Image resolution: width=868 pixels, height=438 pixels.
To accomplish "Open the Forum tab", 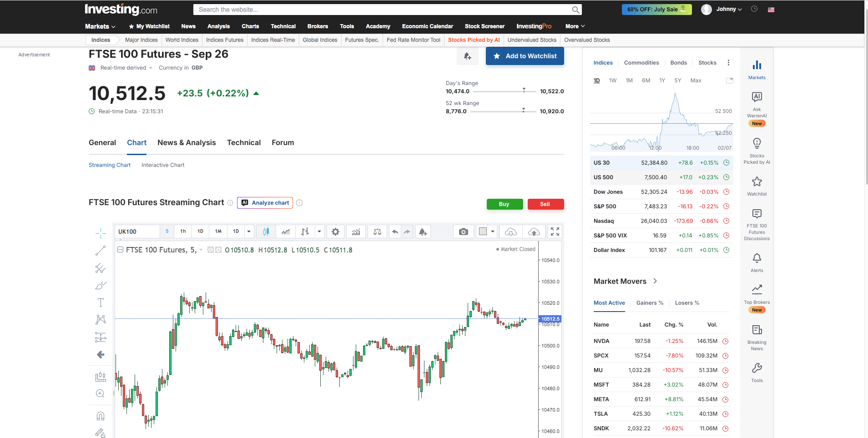I will click(x=283, y=143).
